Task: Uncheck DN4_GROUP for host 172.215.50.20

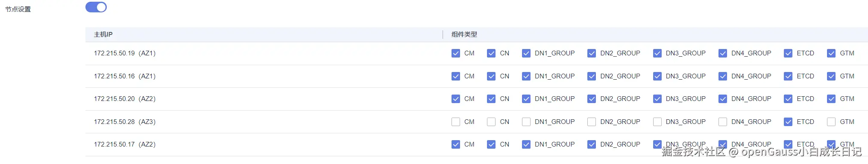Action: [x=723, y=99]
